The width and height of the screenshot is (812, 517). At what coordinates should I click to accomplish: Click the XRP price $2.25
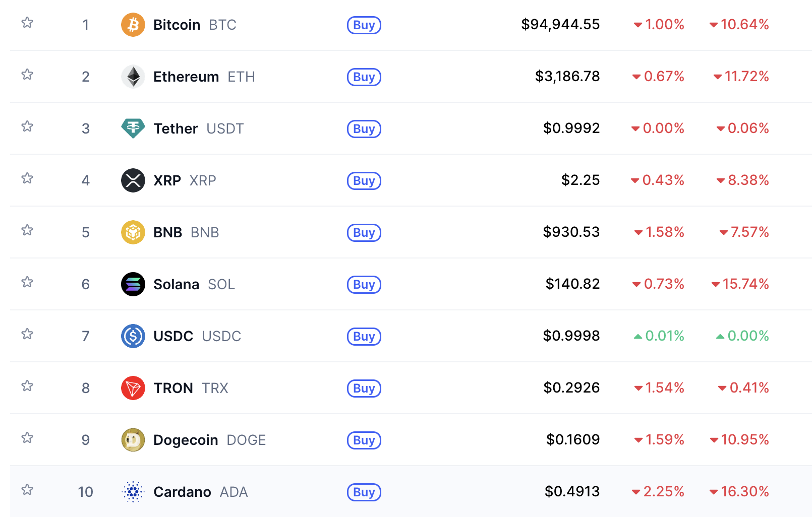(580, 180)
